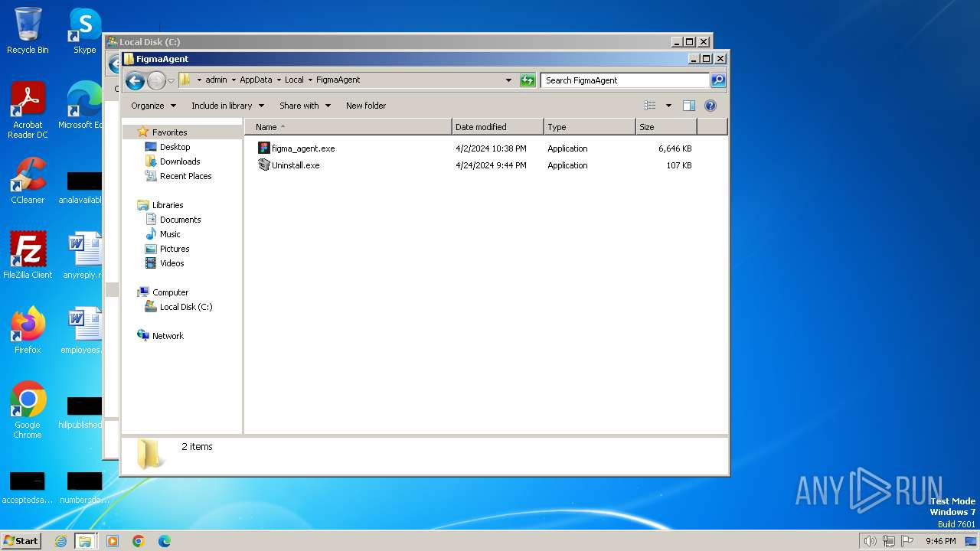Image resolution: width=980 pixels, height=551 pixels.
Task: Select Libraries in navigation pane
Action: click(168, 205)
